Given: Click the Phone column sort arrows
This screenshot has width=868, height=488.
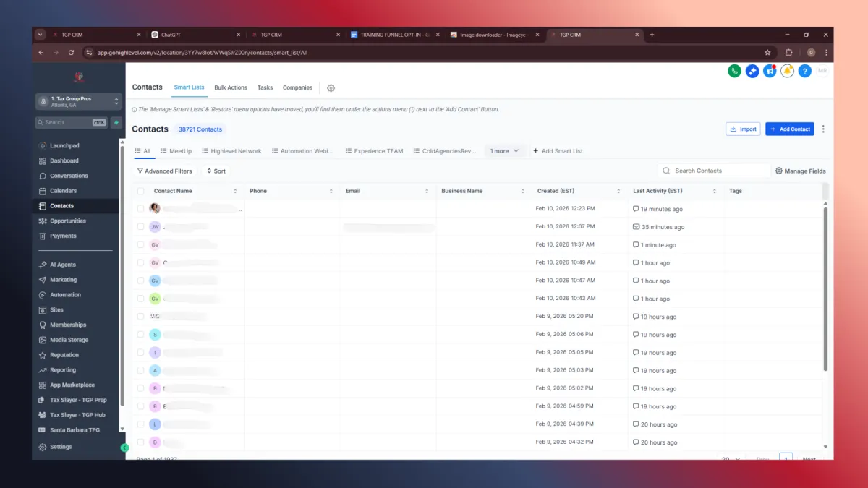Looking at the screenshot, I should (x=331, y=191).
